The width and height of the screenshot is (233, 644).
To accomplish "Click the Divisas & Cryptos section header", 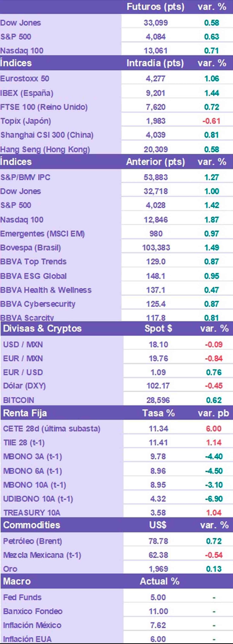I will pos(42,328).
